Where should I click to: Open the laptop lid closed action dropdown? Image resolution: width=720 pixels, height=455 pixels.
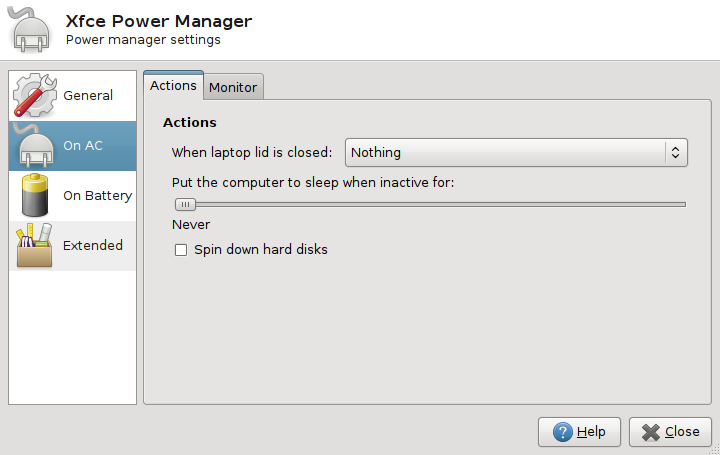516,153
